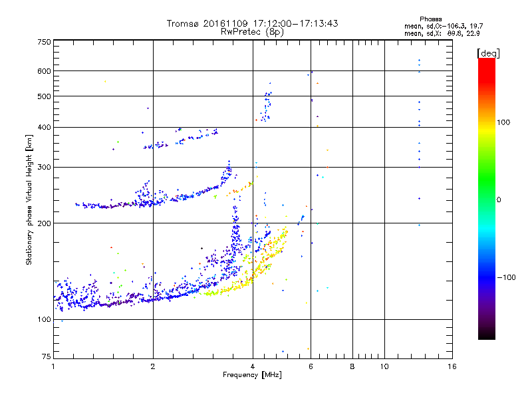This screenshot has width=532, height=399.
Task: Click x-axis tick label '8'
Action: [x=352, y=366]
